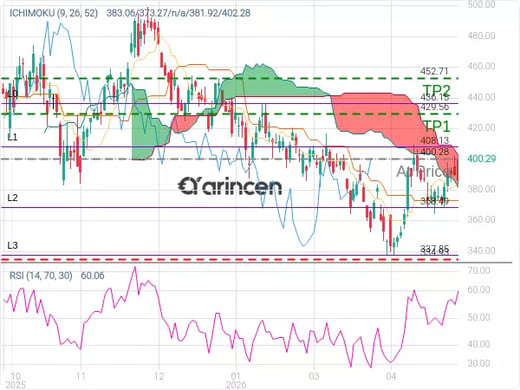Screen dimensions: 520x390
Task: Click the ICHIMOKU (9, 26, 52) indicator label
Action: (x=53, y=13)
